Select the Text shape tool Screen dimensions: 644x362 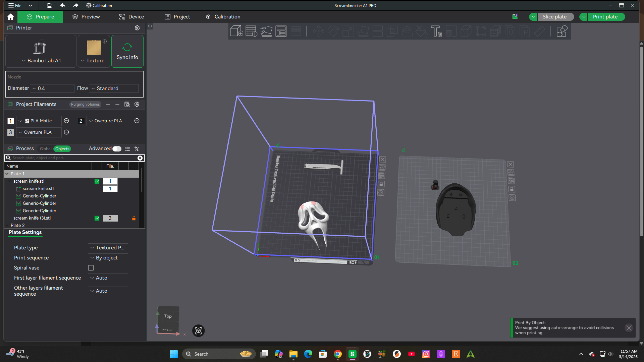coord(436,31)
